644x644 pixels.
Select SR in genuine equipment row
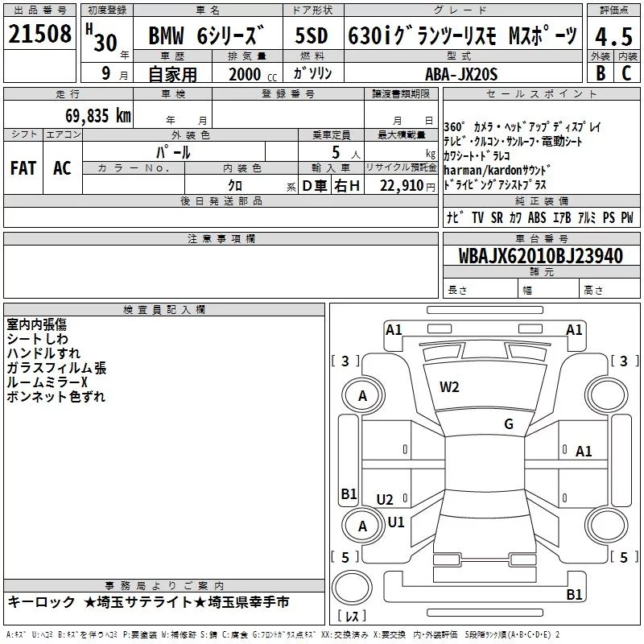coord(497,217)
